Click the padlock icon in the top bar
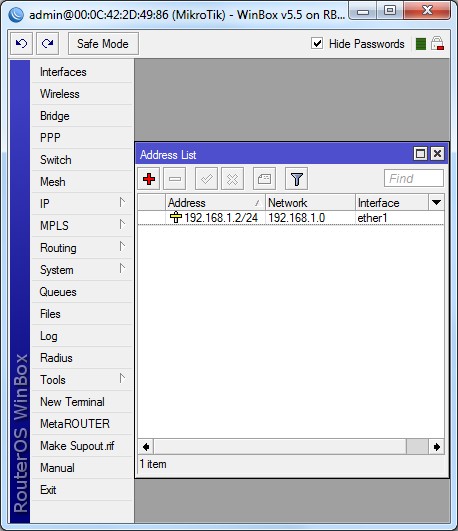 (x=437, y=43)
